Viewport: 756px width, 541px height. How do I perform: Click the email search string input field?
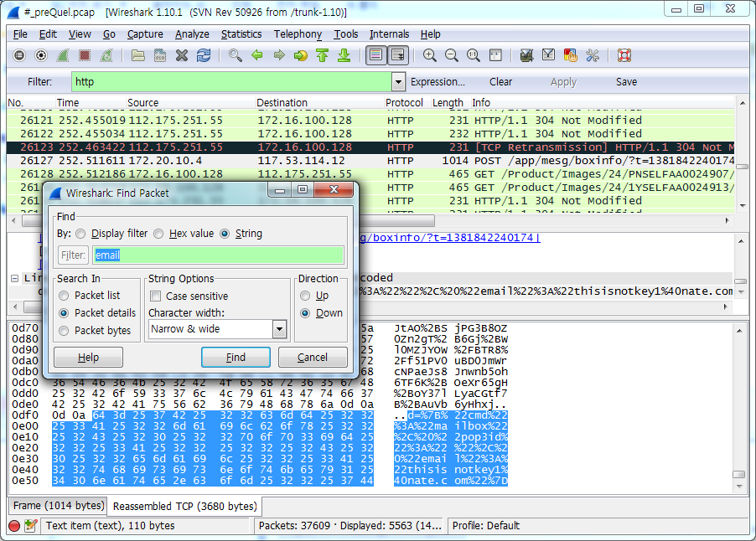pyautogui.click(x=218, y=255)
